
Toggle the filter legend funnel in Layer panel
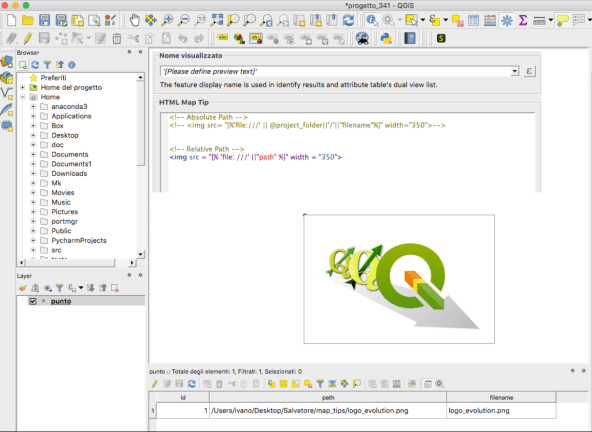click(59, 288)
